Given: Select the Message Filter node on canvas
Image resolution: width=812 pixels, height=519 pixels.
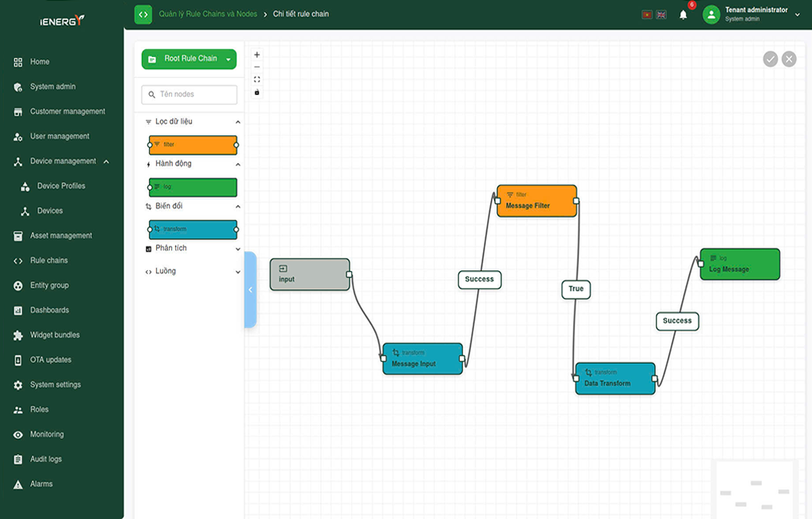Looking at the screenshot, I should (537, 201).
